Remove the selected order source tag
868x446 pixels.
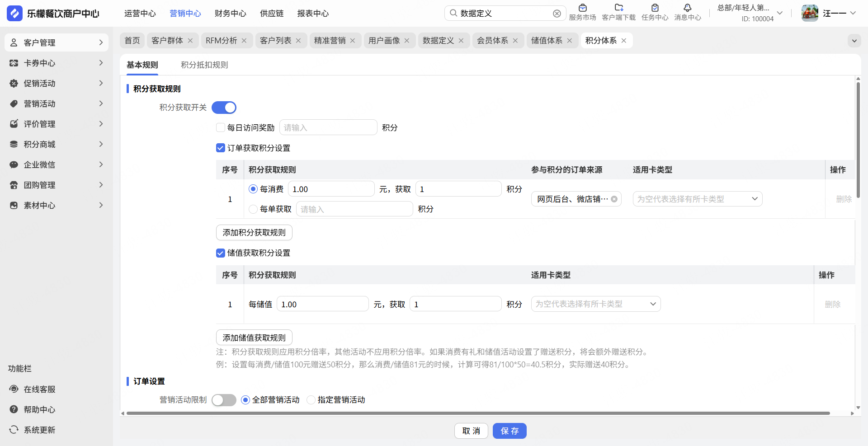[x=614, y=199]
